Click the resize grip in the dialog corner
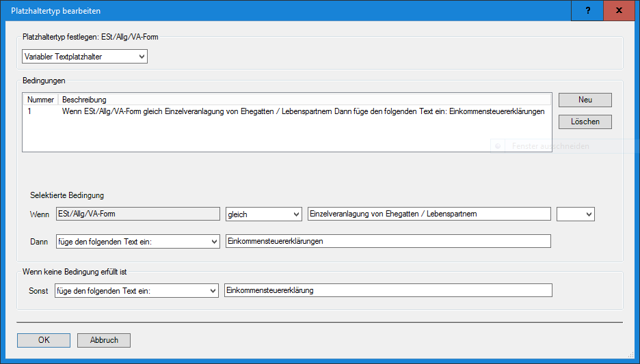The image size is (640, 364). click(632, 356)
